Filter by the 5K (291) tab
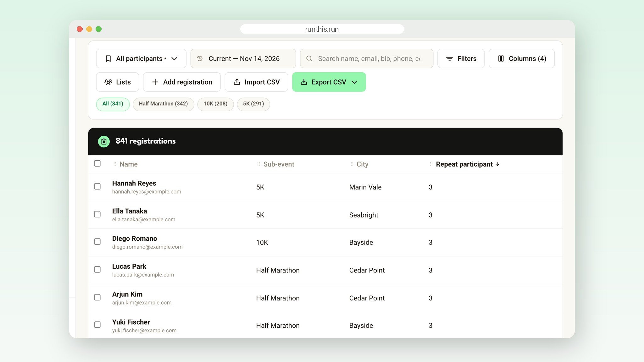This screenshot has width=644, height=362. [253, 104]
